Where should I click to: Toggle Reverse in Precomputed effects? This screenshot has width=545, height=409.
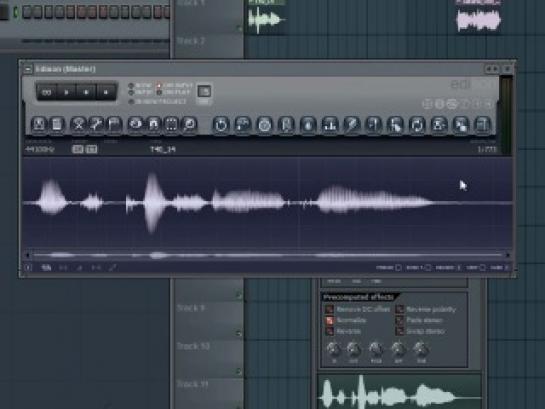click(x=343, y=331)
